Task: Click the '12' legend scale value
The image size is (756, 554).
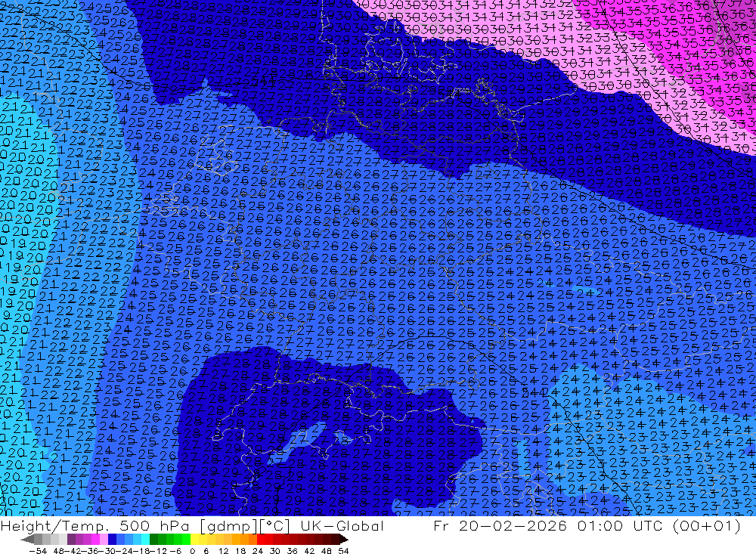Action: click(223, 551)
